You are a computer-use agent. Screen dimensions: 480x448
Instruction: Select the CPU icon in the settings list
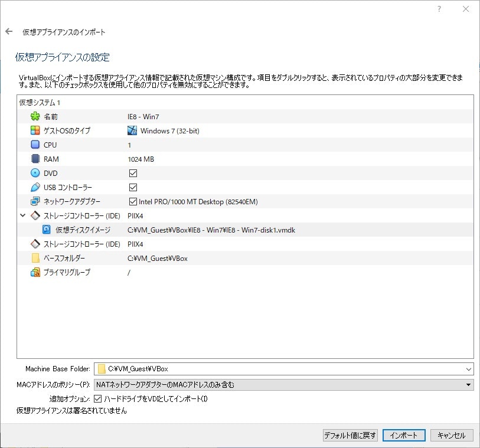(35, 145)
